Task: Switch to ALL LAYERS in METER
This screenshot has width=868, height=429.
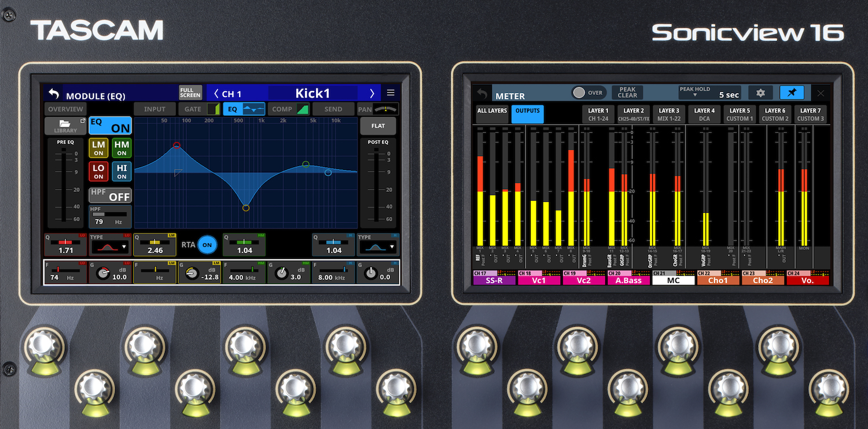Action: click(492, 114)
